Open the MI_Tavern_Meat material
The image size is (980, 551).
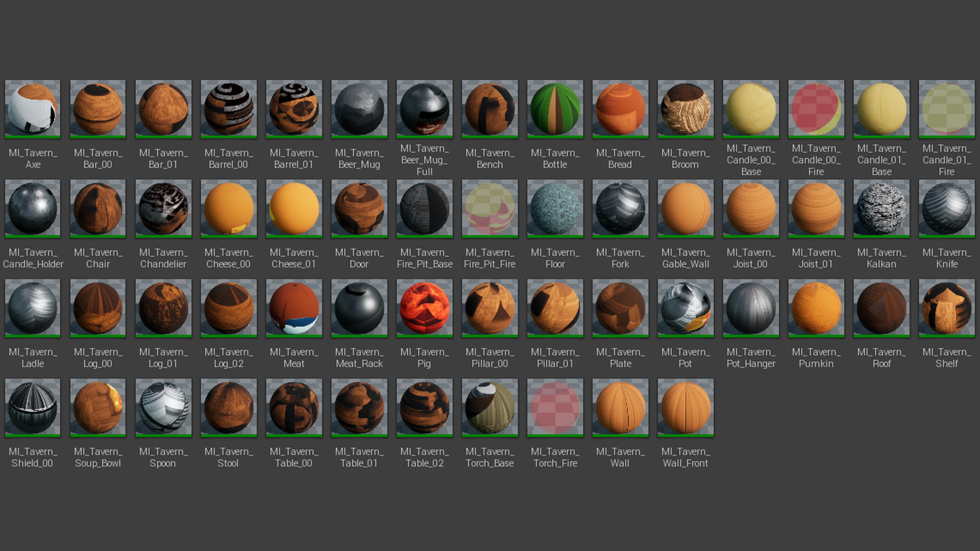(294, 308)
